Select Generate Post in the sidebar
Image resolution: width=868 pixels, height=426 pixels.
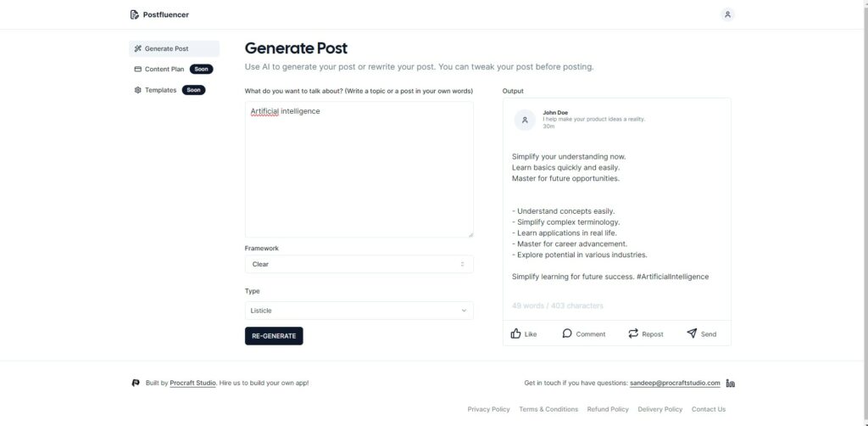click(175, 48)
